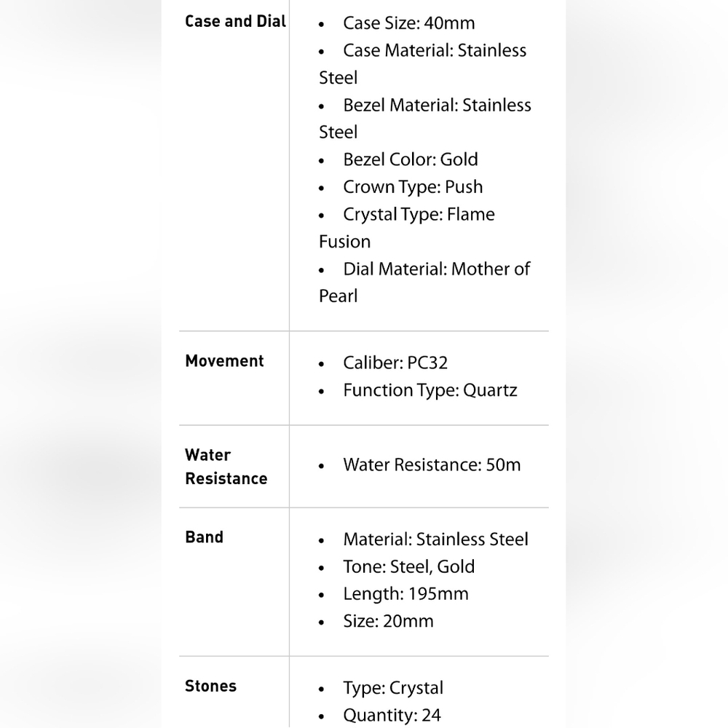Click the Function Type: Quartz line
728x728 pixels.
pos(430,390)
